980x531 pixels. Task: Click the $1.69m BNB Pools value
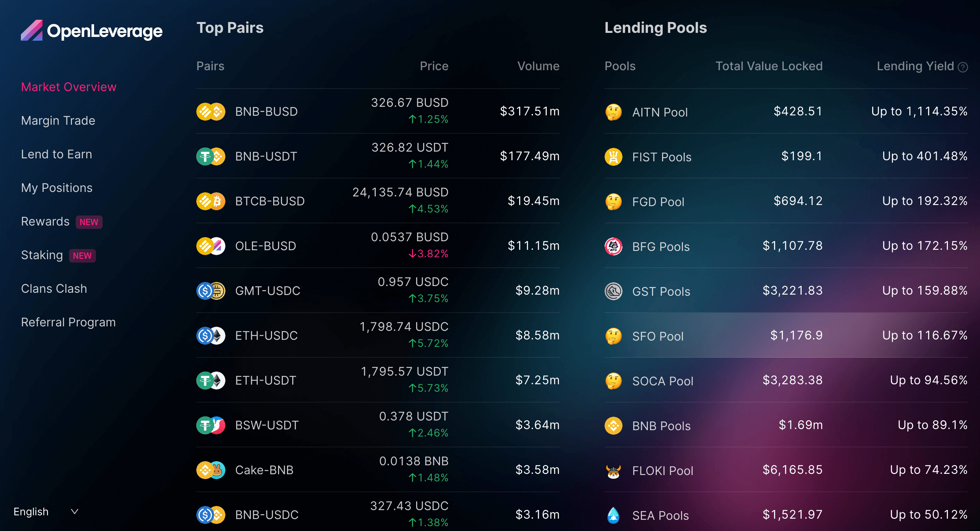tap(800, 425)
